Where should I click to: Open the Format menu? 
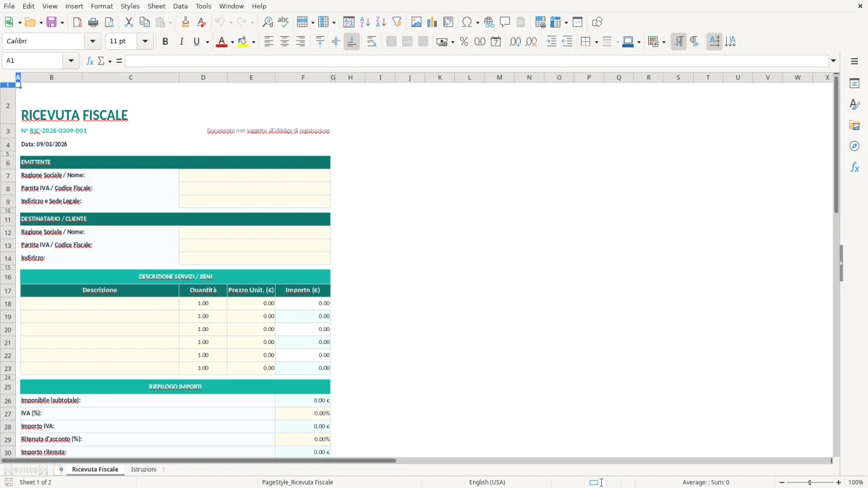(x=101, y=6)
